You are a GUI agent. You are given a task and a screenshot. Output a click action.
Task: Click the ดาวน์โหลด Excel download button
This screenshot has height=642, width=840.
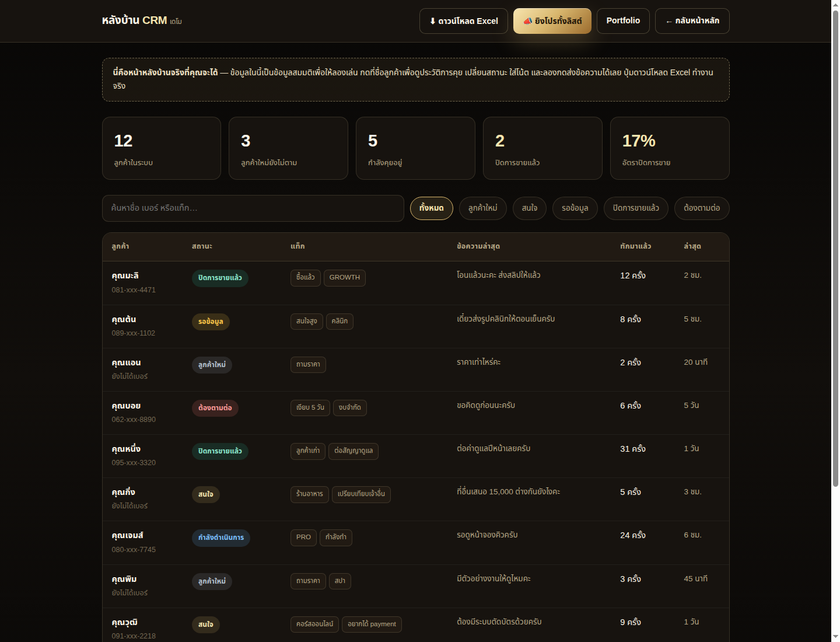[464, 21]
